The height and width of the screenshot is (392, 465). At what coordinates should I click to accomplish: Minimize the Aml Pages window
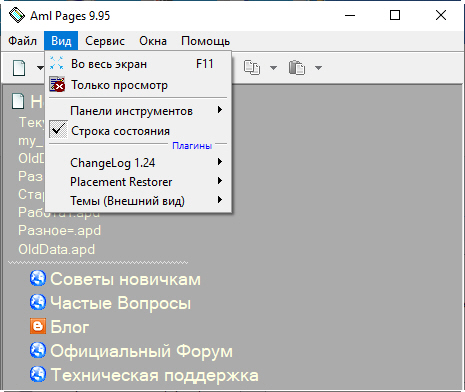point(350,15)
